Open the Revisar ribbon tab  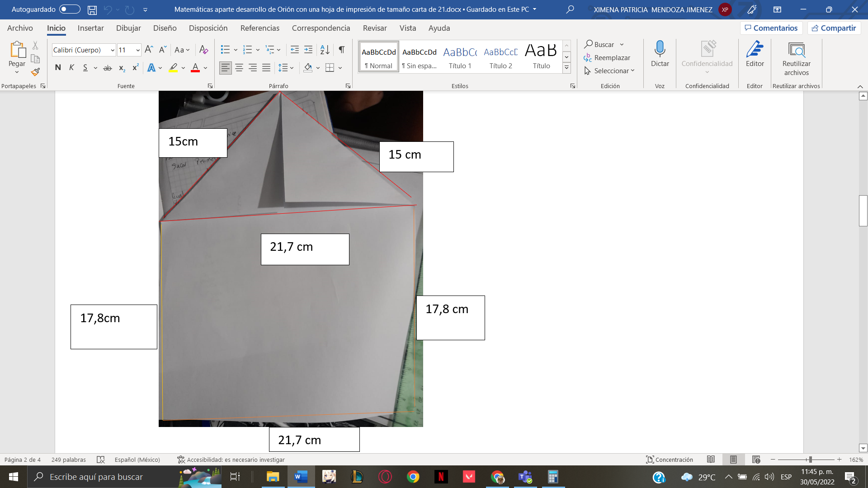click(375, 28)
